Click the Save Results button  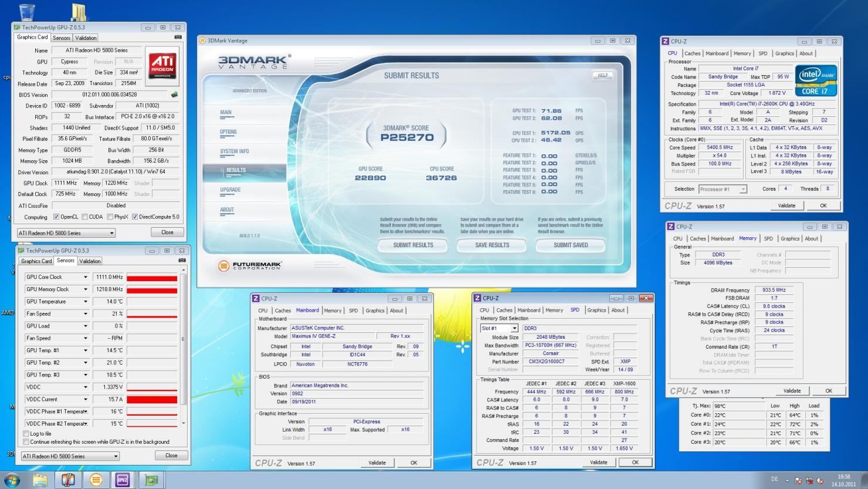point(492,245)
